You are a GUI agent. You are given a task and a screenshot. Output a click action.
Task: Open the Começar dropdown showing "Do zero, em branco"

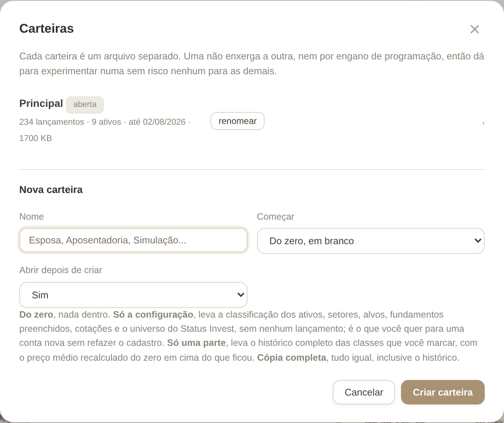371,241
